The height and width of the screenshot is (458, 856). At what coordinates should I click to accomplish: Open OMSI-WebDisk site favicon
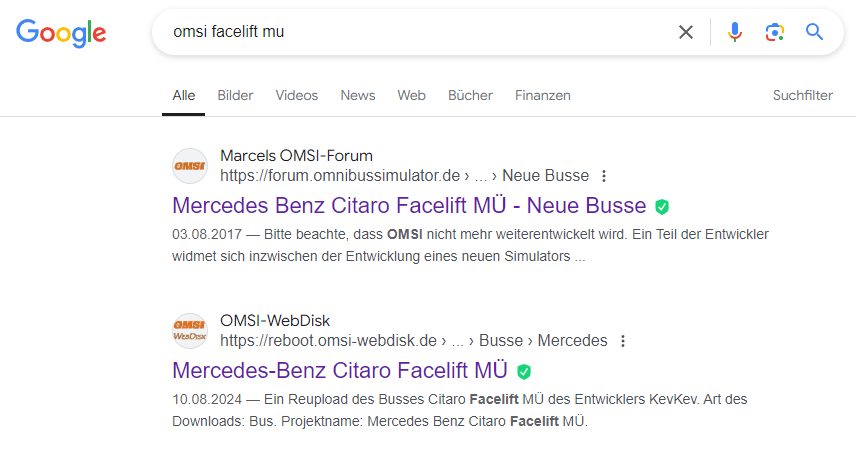pyautogui.click(x=190, y=331)
